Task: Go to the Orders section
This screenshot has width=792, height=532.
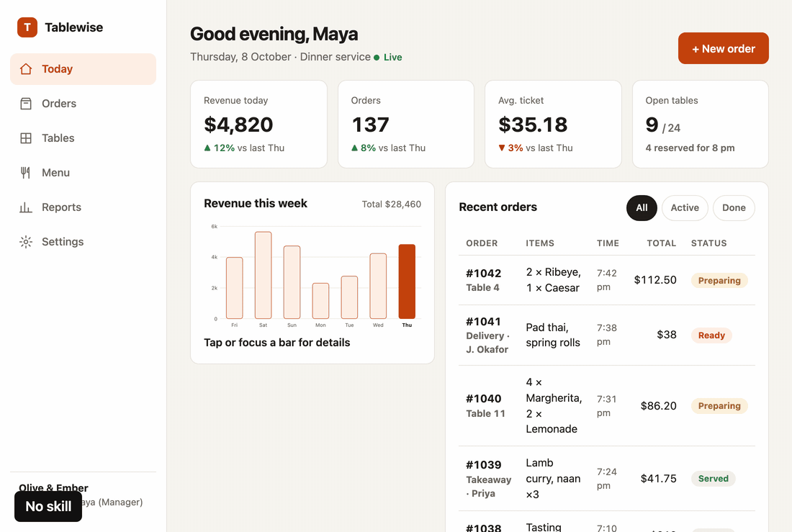Action: pos(83,104)
